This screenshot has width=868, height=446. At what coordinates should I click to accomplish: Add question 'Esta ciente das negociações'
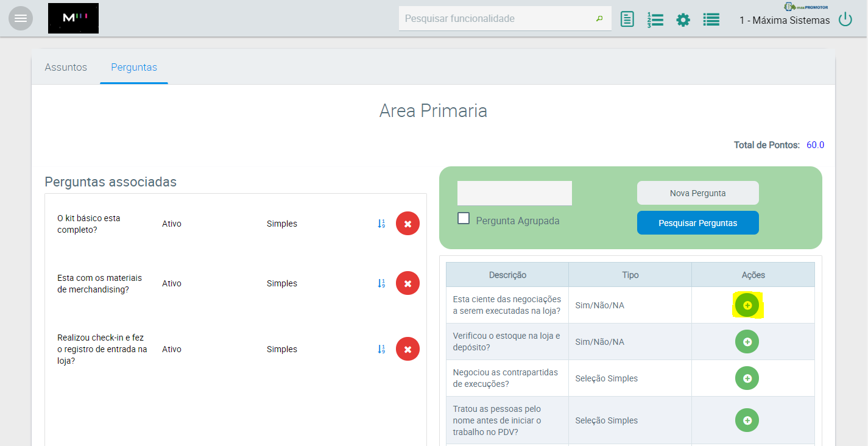747,305
